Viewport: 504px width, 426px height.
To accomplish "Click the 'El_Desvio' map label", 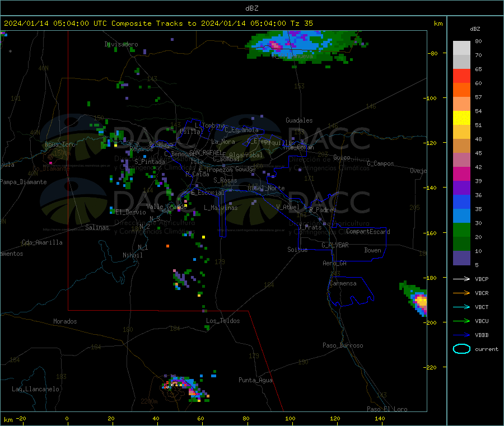I will [x=130, y=212].
